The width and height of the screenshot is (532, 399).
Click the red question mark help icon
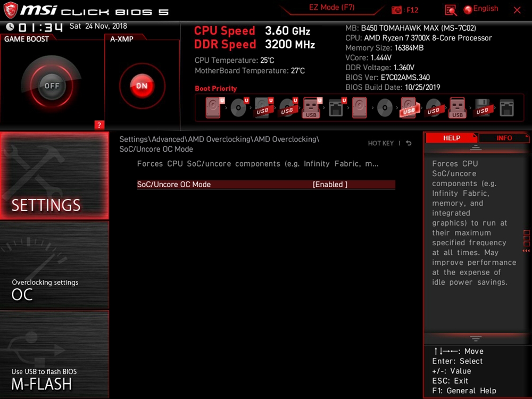tap(99, 125)
